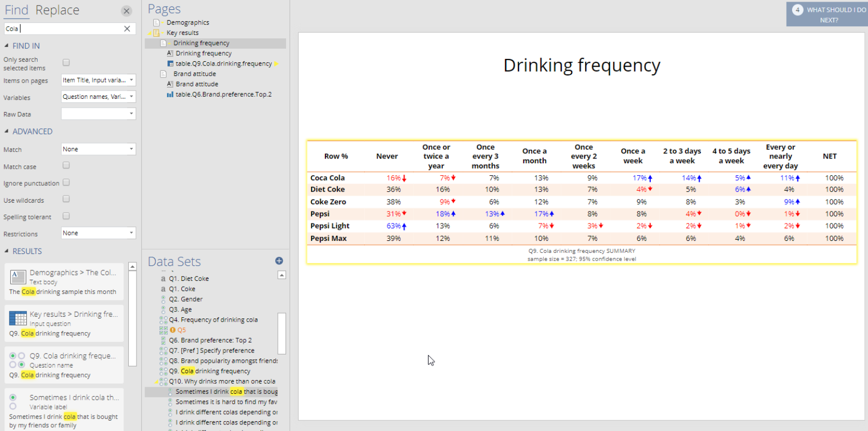Select the Brand attitude page in Pages
Image resolution: width=868 pixels, height=431 pixels.
[194, 74]
